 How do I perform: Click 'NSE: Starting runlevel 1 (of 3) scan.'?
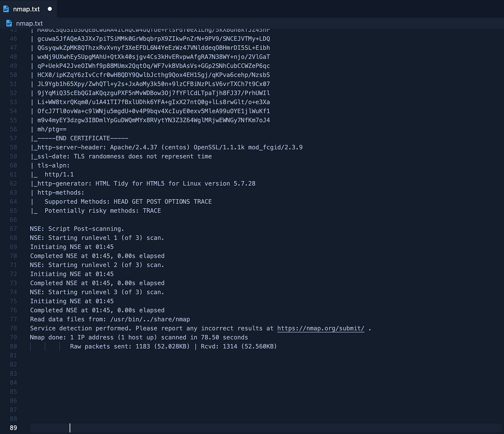(97, 238)
